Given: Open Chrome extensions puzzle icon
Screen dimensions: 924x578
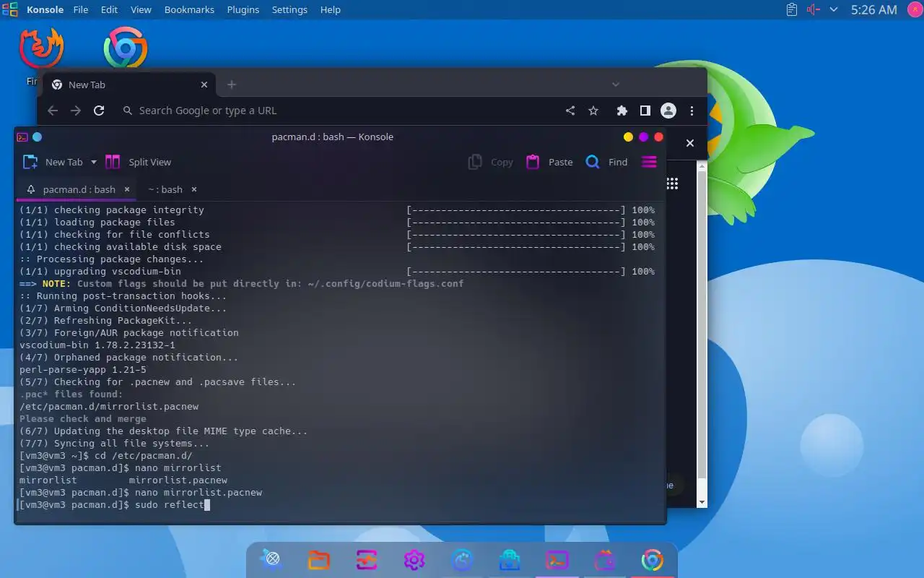Looking at the screenshot, I should pos(622,111).
